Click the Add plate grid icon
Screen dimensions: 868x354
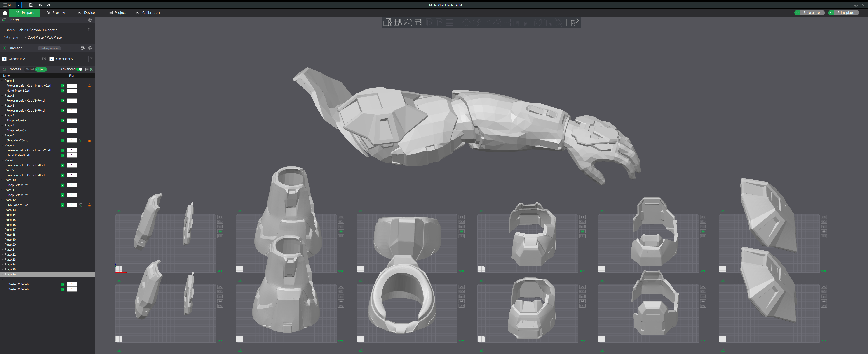point(397,22)
